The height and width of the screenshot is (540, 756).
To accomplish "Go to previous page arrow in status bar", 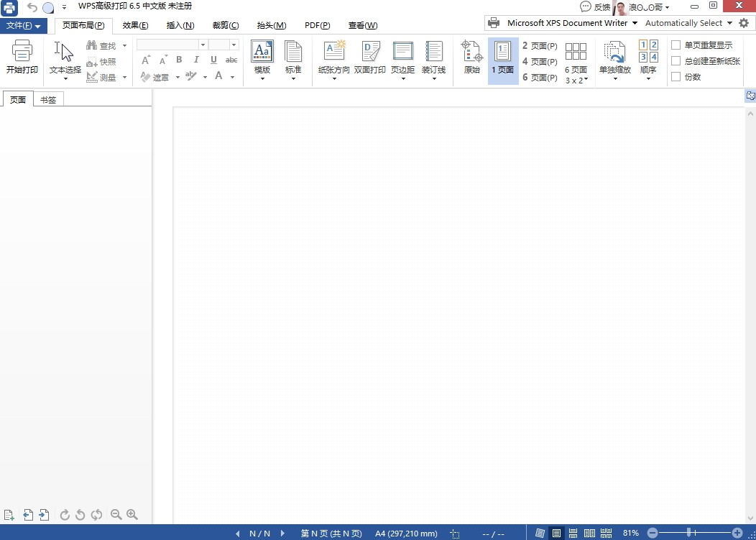I will coord(237,534).
